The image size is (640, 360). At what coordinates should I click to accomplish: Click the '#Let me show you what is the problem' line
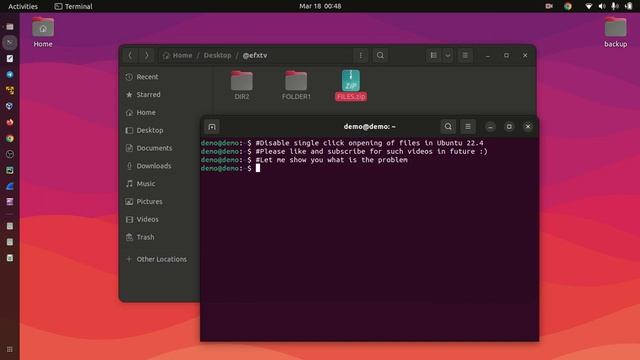tap(331, 160)
